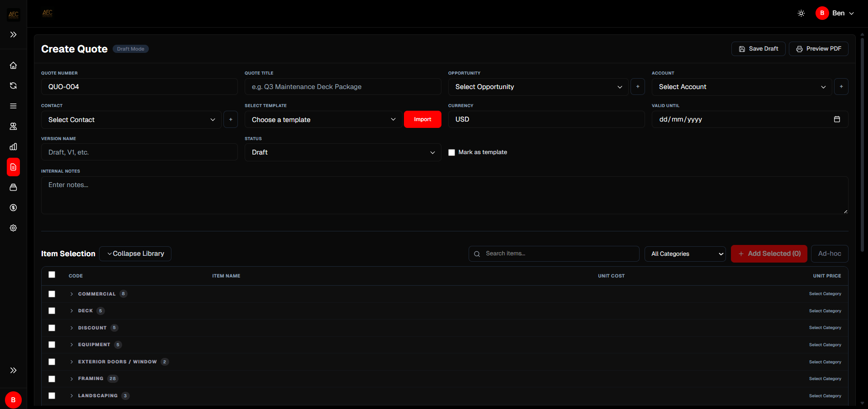Click the red B avatar next to Ben
Viewport: 868px width, 409px height.
822,13
